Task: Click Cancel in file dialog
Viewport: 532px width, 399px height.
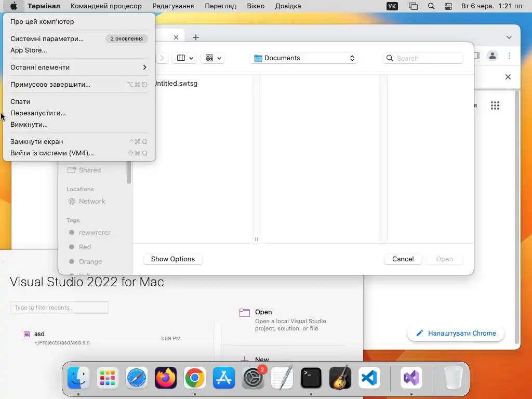Action: coord(403,259)
